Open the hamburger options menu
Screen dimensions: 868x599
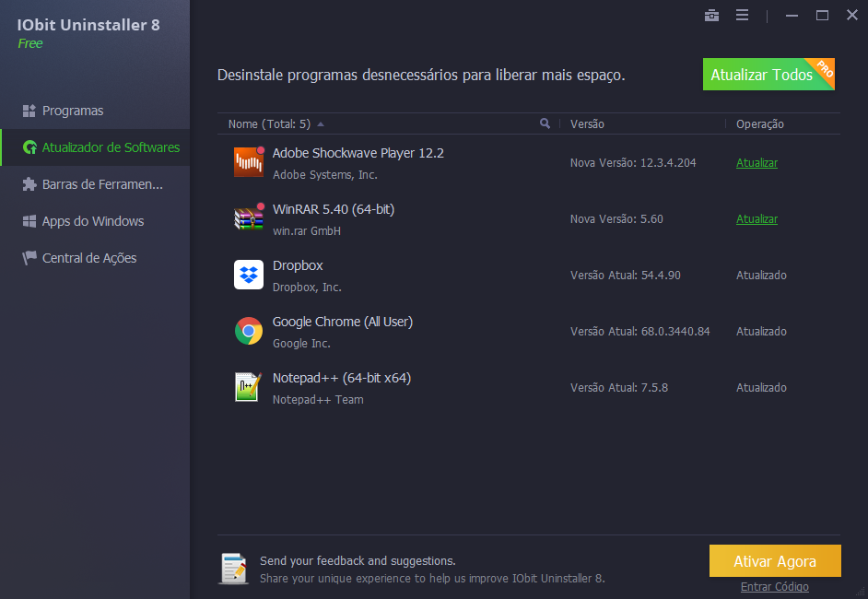pos(742,15)
